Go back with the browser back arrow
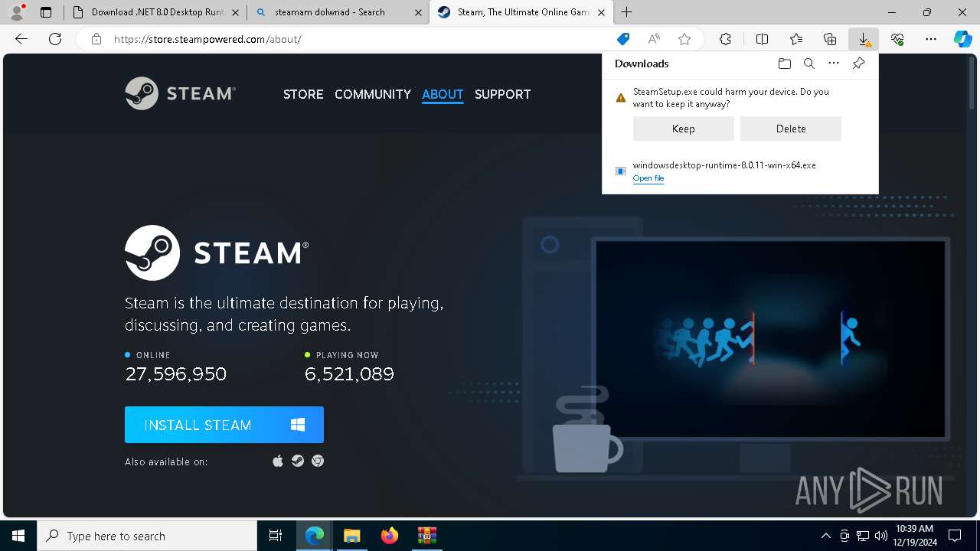Image resolution: width=980 pixels, height=551 pixels. point(21,39)
